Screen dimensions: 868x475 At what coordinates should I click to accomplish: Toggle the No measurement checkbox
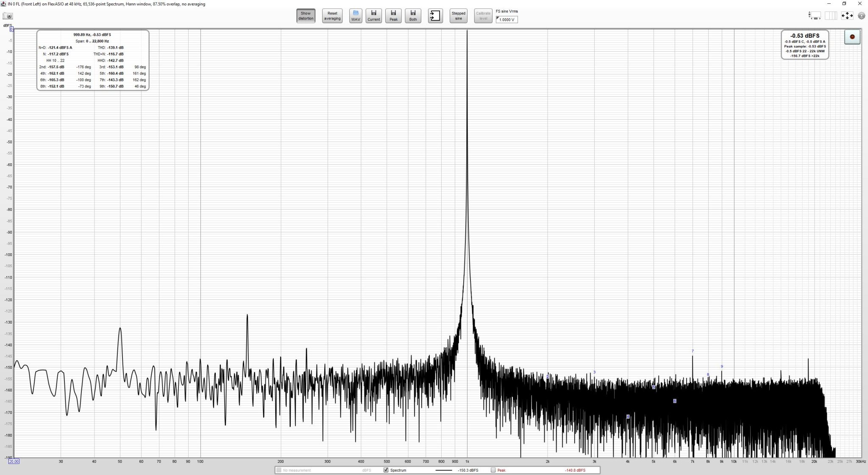pyautogui.click(x=278, y=470)
